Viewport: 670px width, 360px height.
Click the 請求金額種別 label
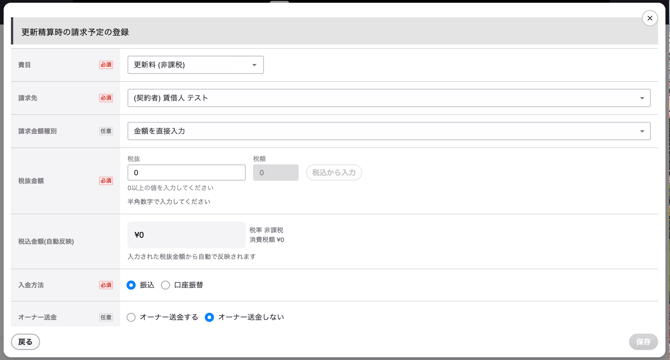37,131
